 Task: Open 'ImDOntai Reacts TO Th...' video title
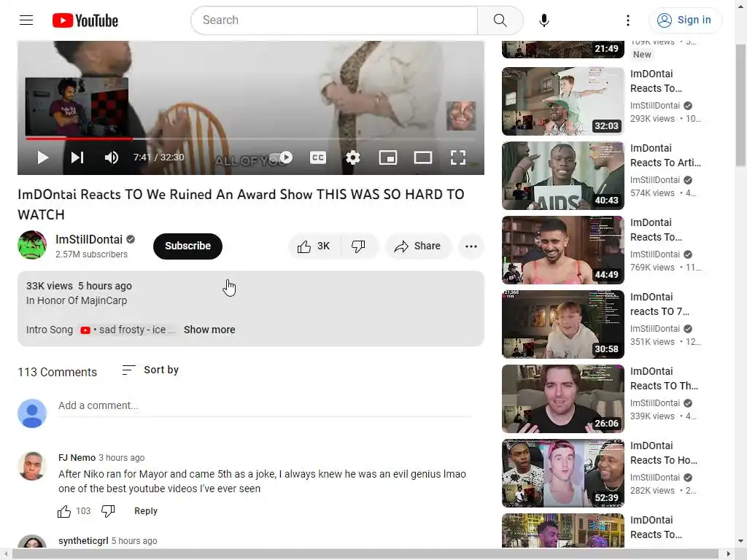(x=664, y=378)
